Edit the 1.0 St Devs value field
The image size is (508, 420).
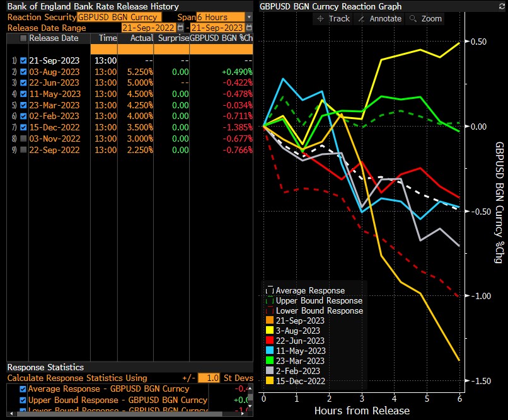click(207, 378)
